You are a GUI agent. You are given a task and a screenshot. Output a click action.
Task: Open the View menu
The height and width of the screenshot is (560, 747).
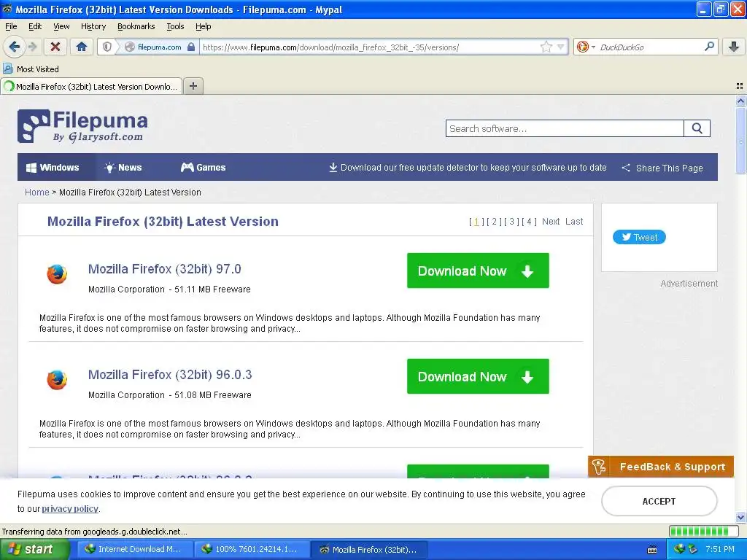pos(61,26)
